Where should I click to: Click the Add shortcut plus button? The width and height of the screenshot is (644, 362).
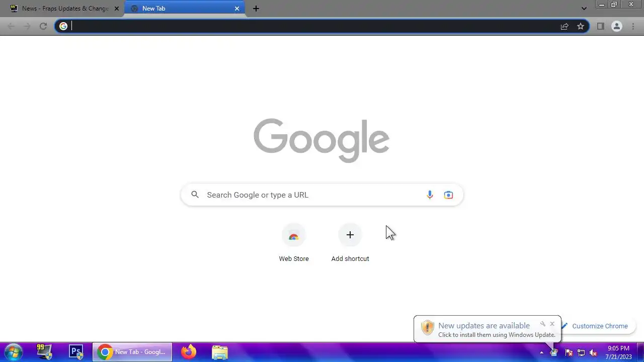[350, 235]
